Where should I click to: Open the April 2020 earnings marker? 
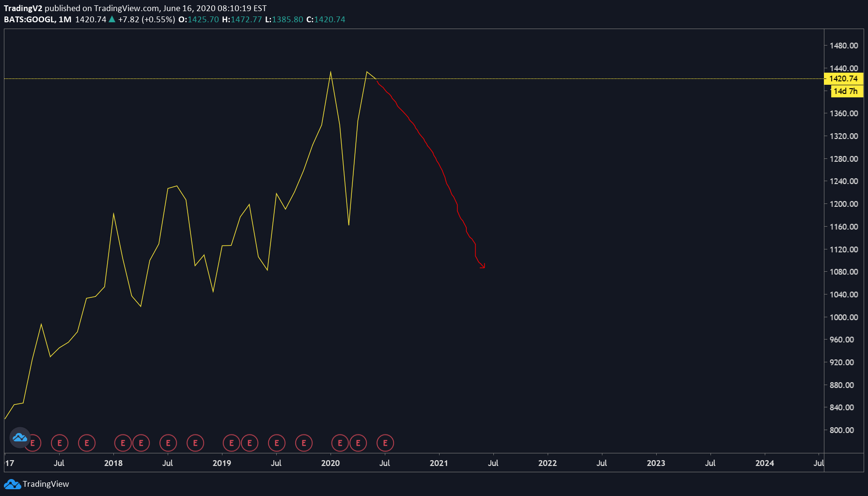pyautogui.click(x=358, y=443)
